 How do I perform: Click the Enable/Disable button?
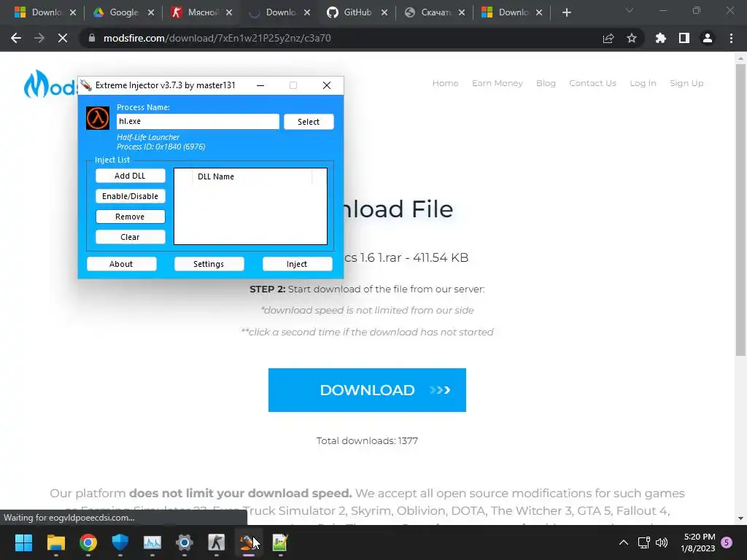coord(130,196)
